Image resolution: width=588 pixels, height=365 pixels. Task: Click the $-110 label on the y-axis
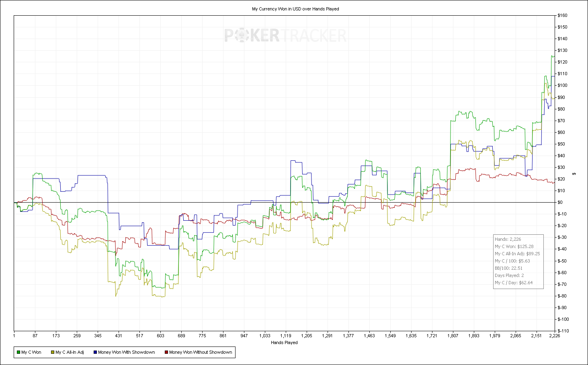coord(563,331)
